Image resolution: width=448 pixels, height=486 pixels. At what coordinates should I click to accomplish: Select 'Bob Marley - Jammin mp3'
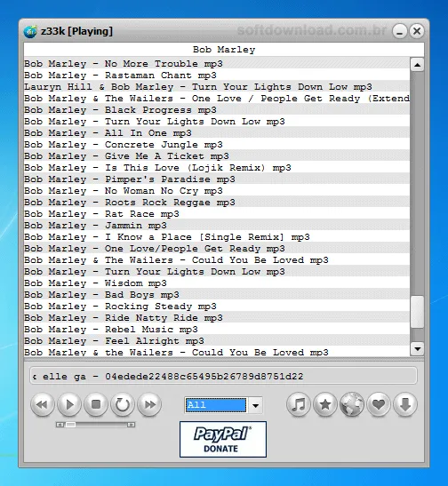pyautogui.click(x=217, y=226)
